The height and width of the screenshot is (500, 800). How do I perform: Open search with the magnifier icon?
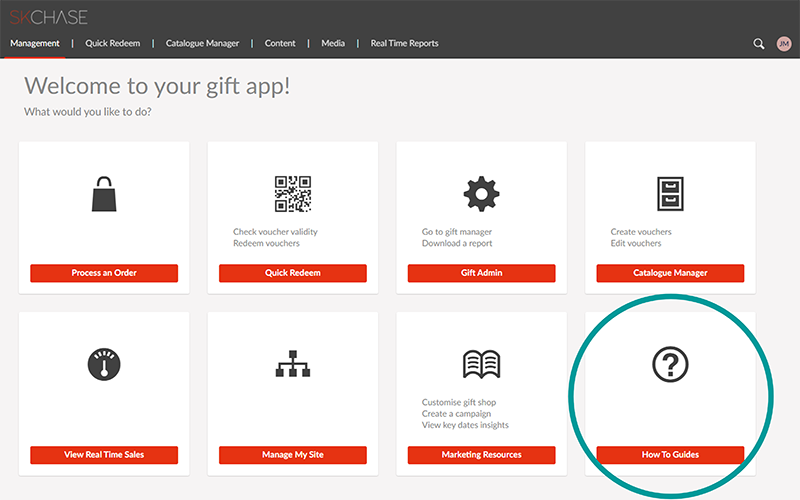click(x=759, y=44)
